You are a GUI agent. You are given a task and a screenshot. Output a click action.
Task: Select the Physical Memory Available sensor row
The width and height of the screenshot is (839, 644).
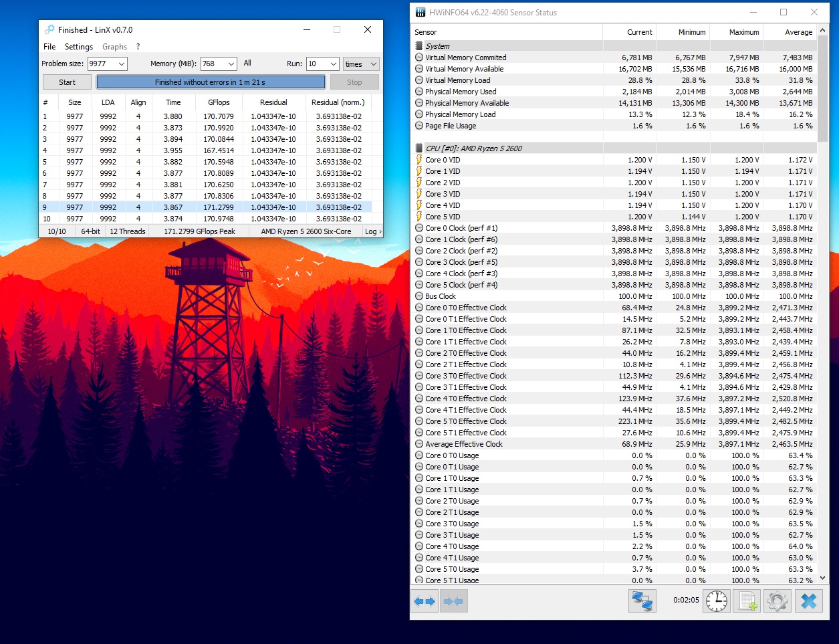pyautogui.click(x=614, y=103)
